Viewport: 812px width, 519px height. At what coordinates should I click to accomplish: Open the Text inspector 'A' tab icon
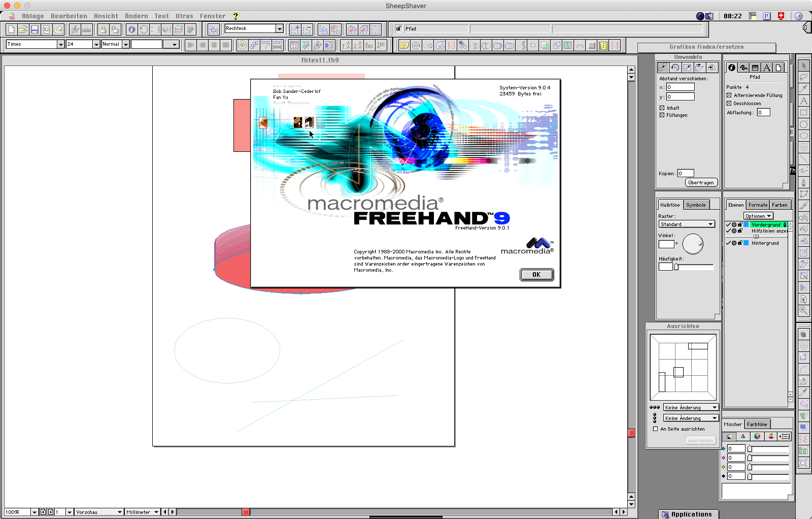tap(767, 68)
